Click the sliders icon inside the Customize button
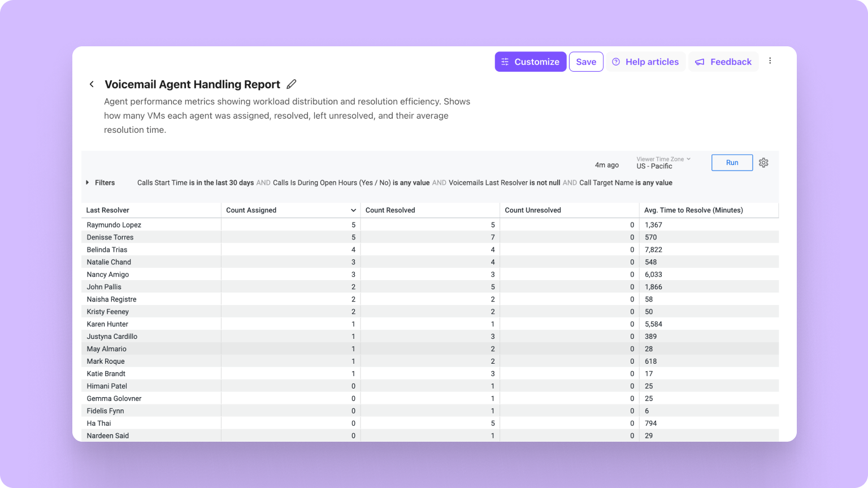868x488 pixels. point(505,62)
